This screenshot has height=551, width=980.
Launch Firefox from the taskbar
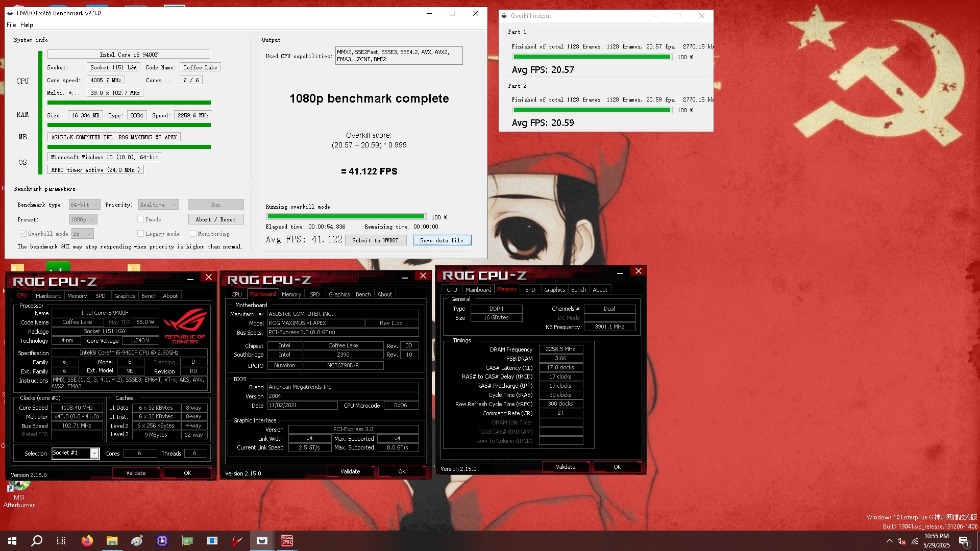pos(87,541)
